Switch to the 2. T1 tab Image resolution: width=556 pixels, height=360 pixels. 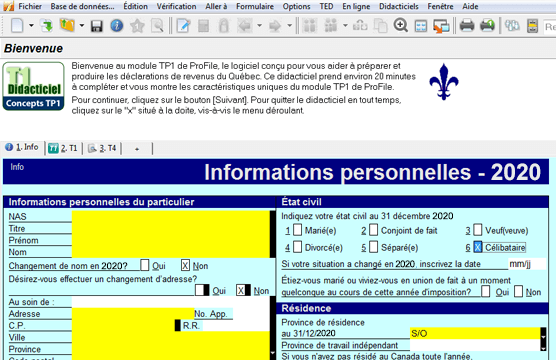[x=63, y=148]
